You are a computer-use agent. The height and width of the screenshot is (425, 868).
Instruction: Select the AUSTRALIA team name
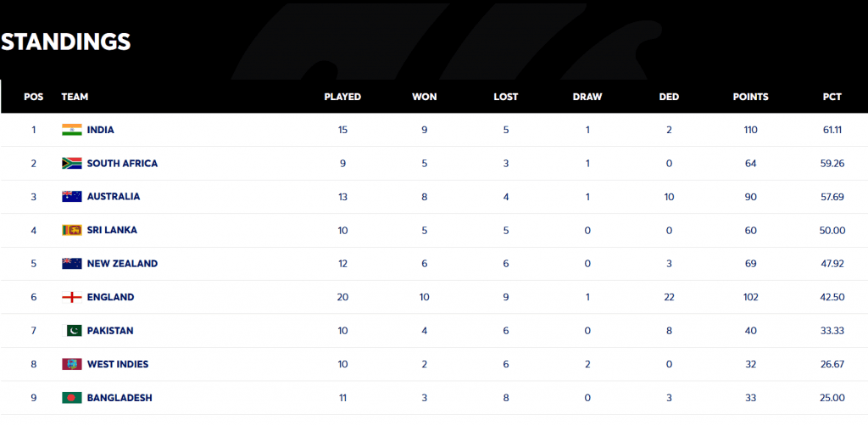(x=114, y=197)
